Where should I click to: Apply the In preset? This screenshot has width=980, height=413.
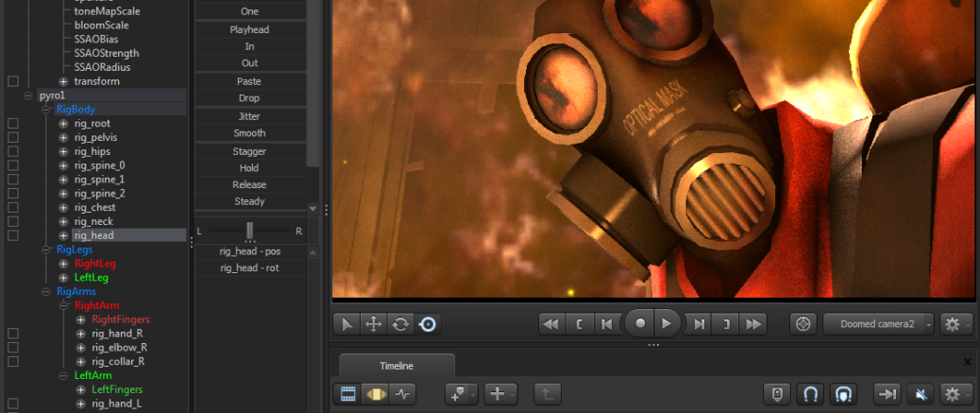pyautogui.click(x=250, y=46)
